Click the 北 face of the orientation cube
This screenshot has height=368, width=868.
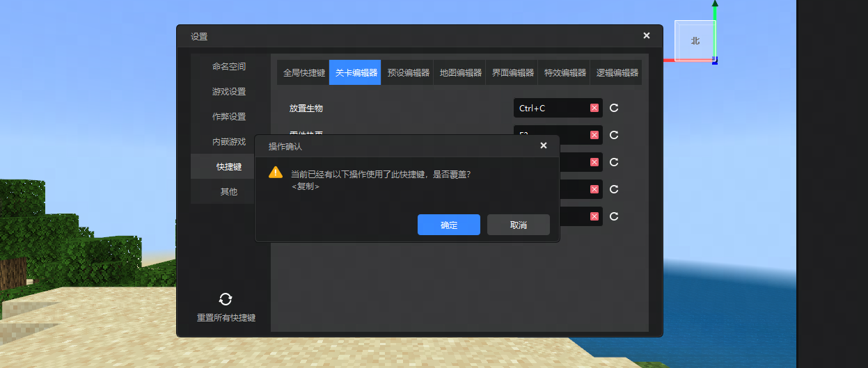click(x=695, y=40)
